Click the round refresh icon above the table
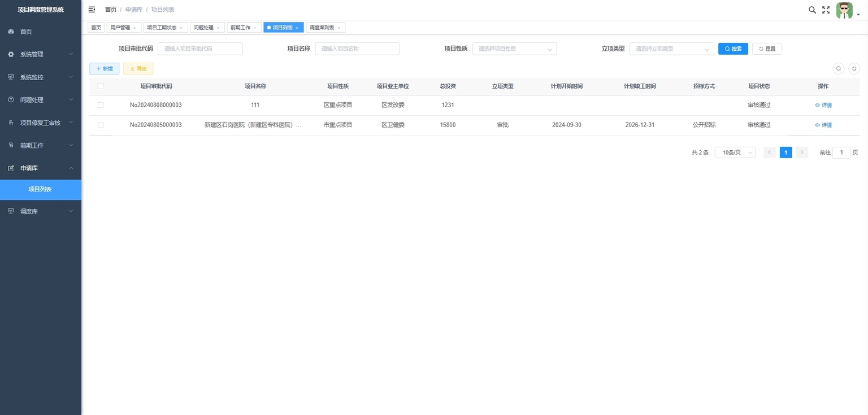The width and height of the screenshot is (868, 415). (854, 68)
